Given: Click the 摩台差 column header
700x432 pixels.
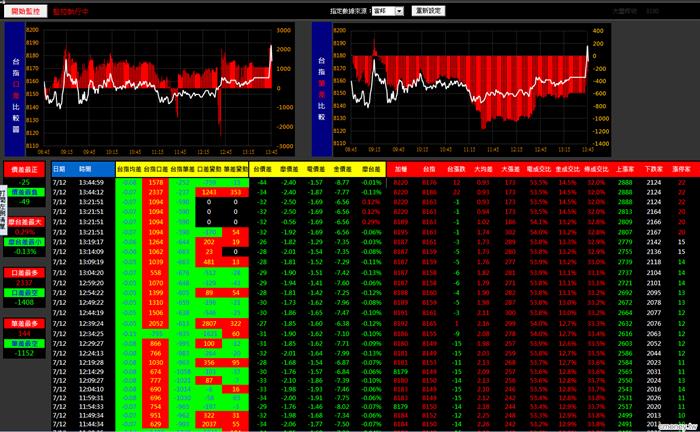Looking at the screenshot, I should click(371, 169).
